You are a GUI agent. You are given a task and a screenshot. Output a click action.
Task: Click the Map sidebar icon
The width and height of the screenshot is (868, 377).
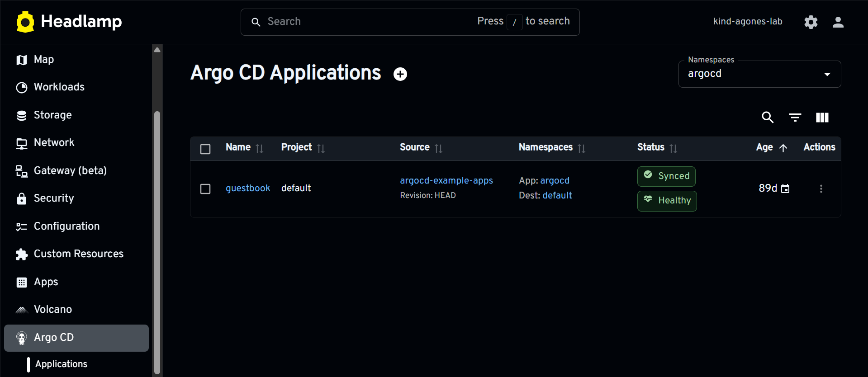pyautogui.click(x=22, y=60)
